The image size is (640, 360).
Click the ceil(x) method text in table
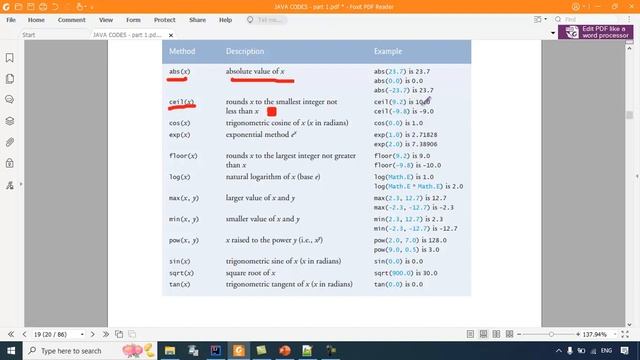[182, 102]
